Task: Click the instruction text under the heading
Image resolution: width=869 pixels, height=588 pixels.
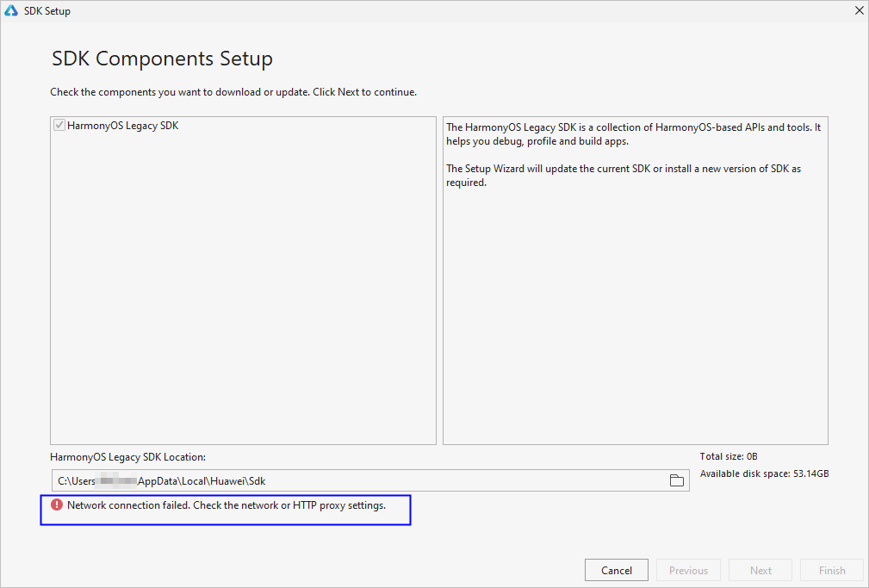Action: [x=233, y=92]
